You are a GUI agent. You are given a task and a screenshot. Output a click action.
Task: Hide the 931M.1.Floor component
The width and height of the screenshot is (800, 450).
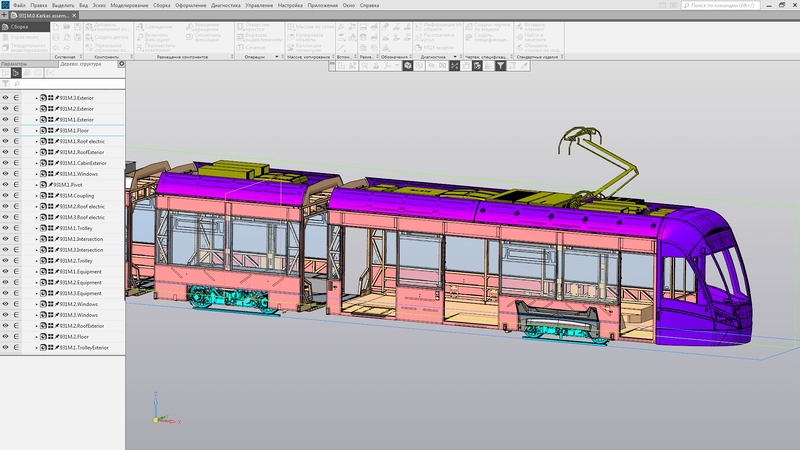pyautogui.click(x=5, y=130)
